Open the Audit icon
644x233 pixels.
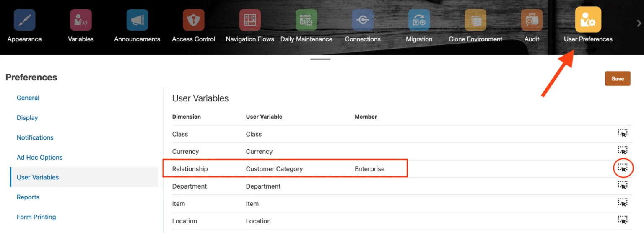click(532, 20)
